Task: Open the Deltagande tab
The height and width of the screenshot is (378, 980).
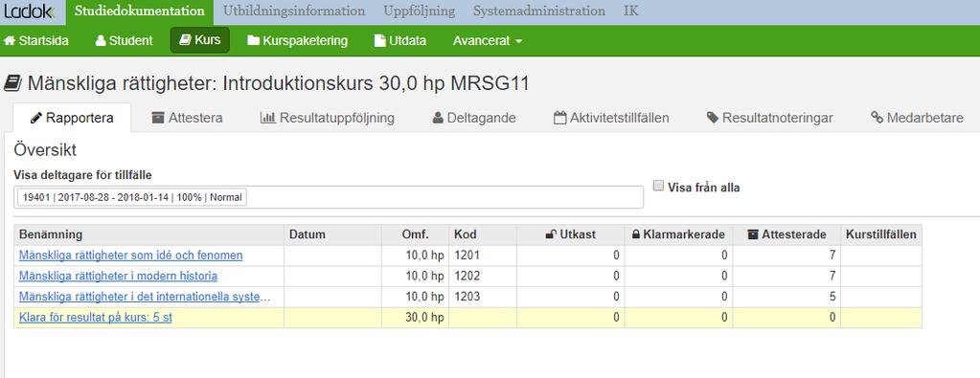Action: point(474,118)
